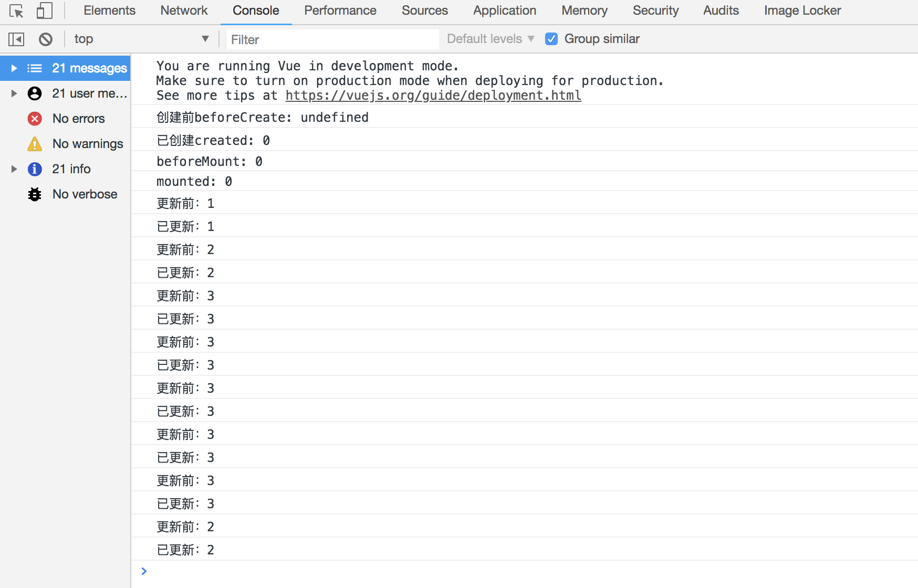Click the '已创建created: 0' log line
This screenshot has height=588, width=918.
coord(524,140)
